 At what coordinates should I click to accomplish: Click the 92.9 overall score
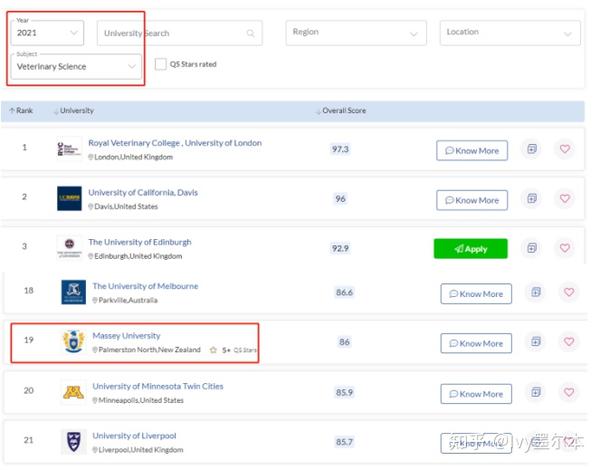click(x=340, y=248)
